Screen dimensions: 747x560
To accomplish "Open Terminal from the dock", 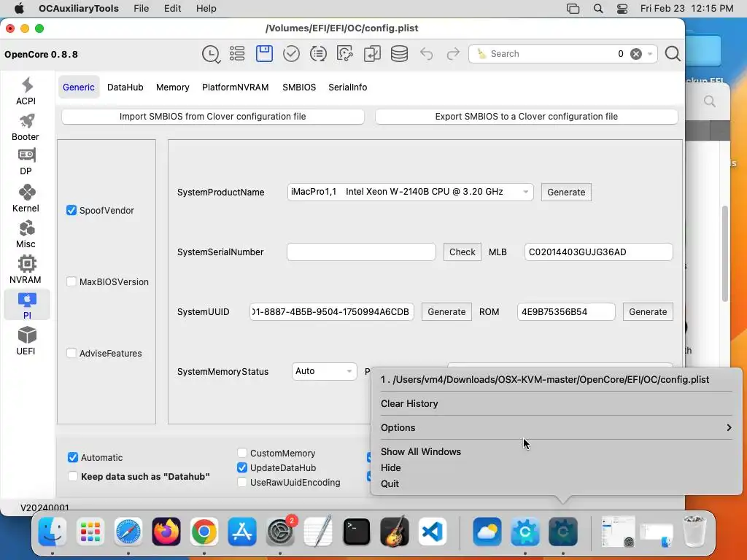I will pos(356,532).
